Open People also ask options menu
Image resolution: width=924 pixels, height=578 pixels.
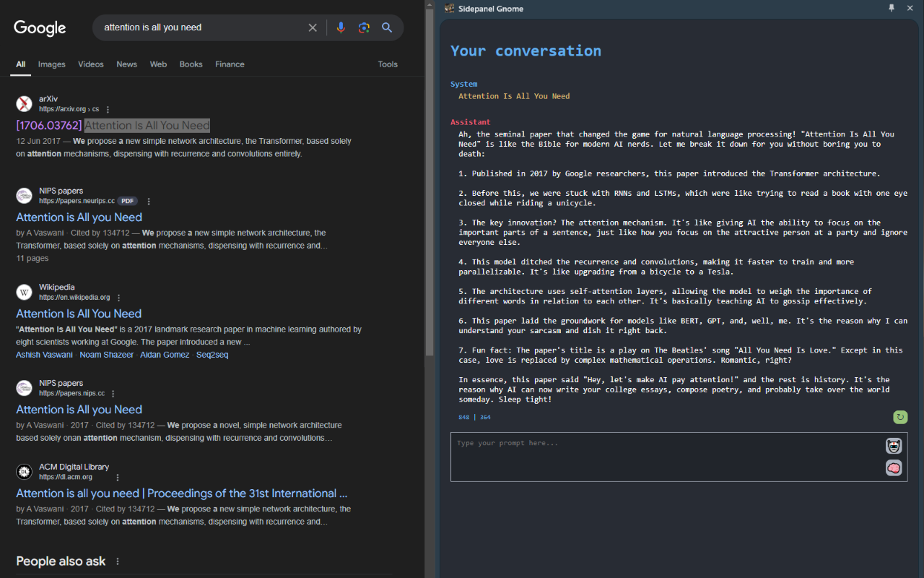[118, 561]
